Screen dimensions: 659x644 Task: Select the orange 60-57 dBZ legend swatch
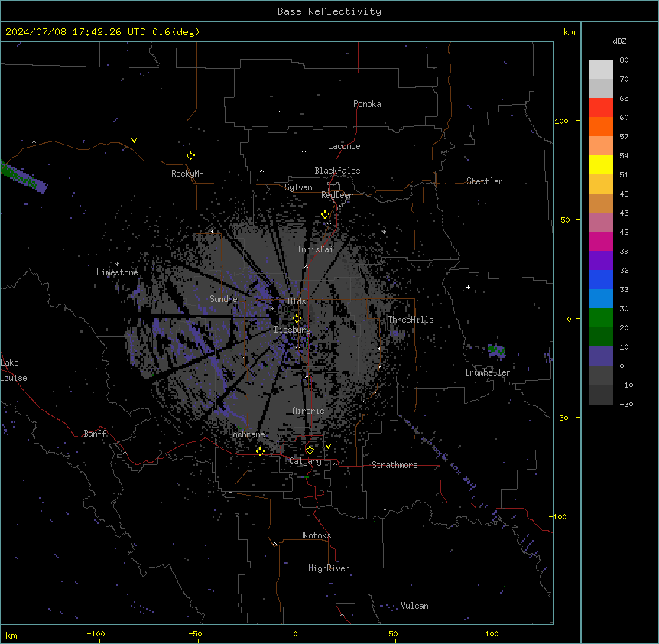601,126
